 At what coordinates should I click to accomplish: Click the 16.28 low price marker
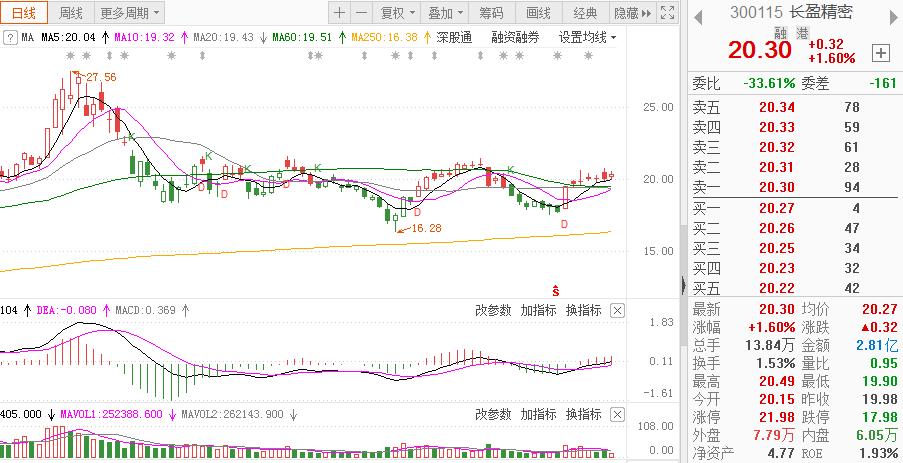click(x=426, y=229)
